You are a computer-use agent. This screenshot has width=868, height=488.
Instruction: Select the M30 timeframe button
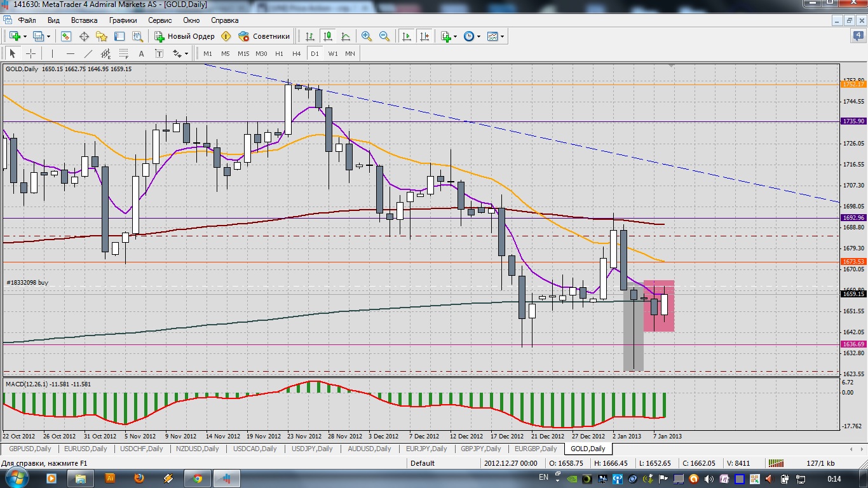coord(261,53)
